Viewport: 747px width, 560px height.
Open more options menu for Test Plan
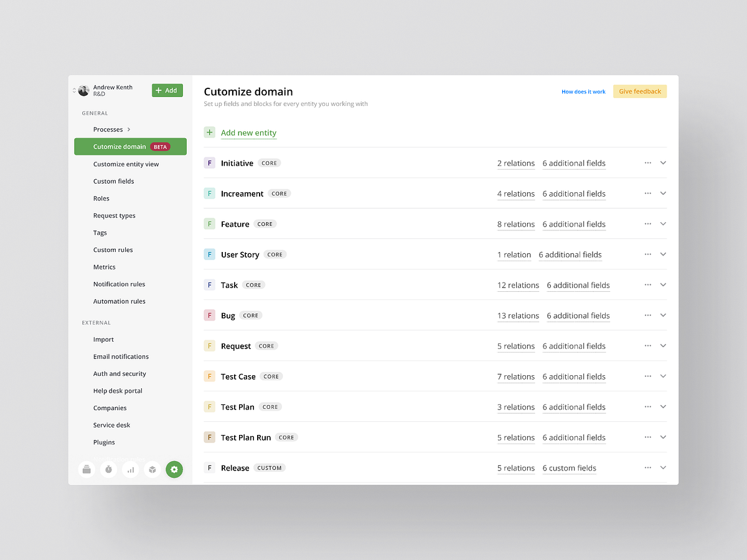pos(648,407)
